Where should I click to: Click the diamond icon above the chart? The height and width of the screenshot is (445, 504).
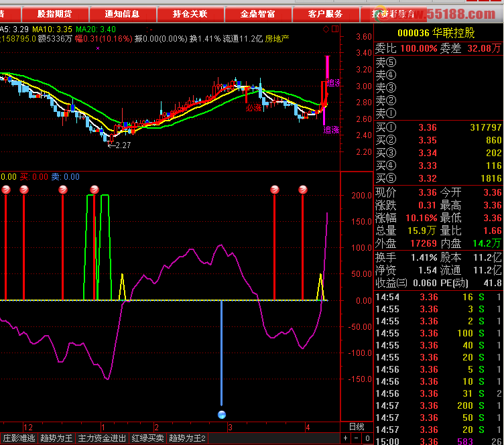326,29
